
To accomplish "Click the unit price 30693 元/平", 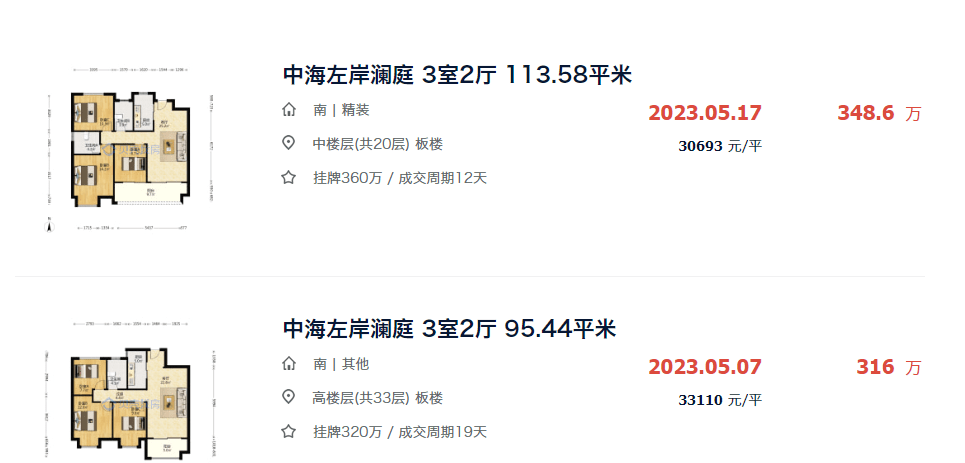I will coord(720,147).
